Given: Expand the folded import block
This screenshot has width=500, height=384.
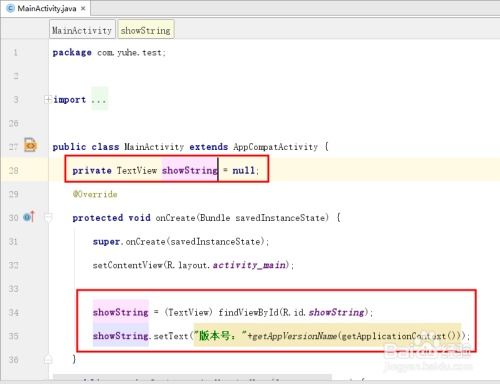Looking at the screenshot, I should (x=48, y=99).
